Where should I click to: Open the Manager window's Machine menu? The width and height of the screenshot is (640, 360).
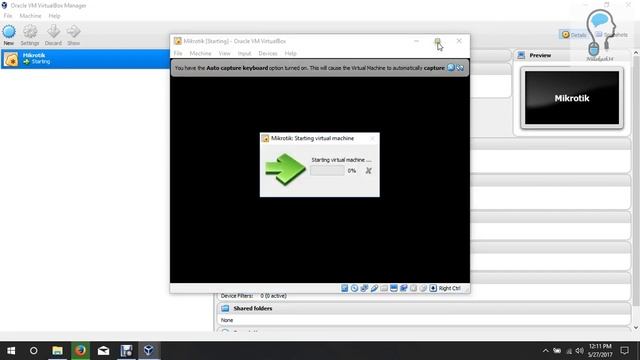[x=30, y=16]
